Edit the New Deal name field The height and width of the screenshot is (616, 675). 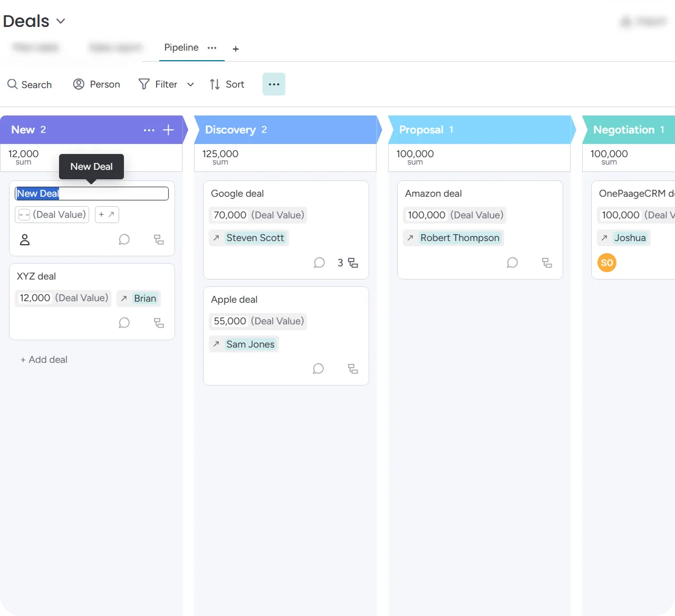(x=92, y=194)
